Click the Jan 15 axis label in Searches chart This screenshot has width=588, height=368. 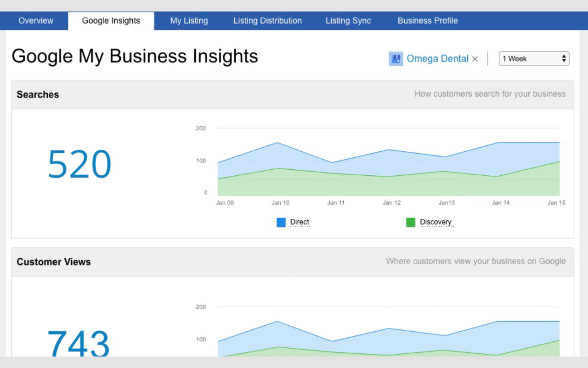[x=556, y=202]
